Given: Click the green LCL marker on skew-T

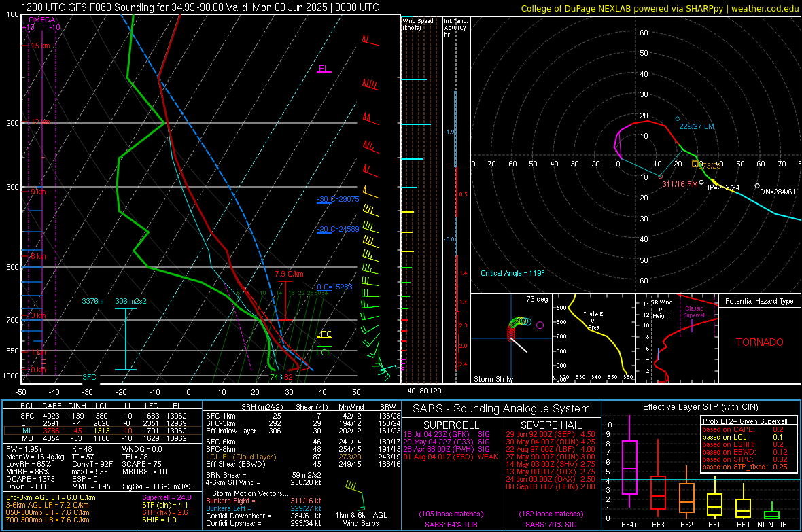Looking at the screenshot, I should coord(324,353).
